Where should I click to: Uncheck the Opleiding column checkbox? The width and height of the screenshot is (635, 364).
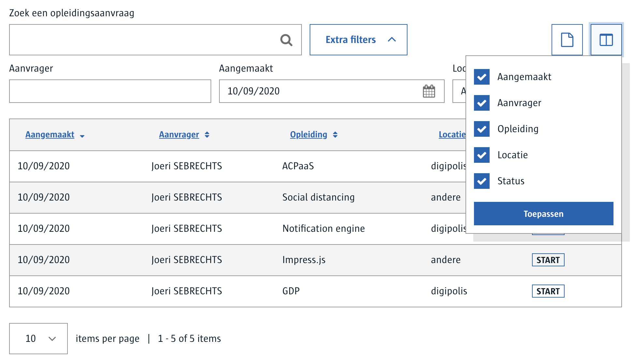point(482,129)
